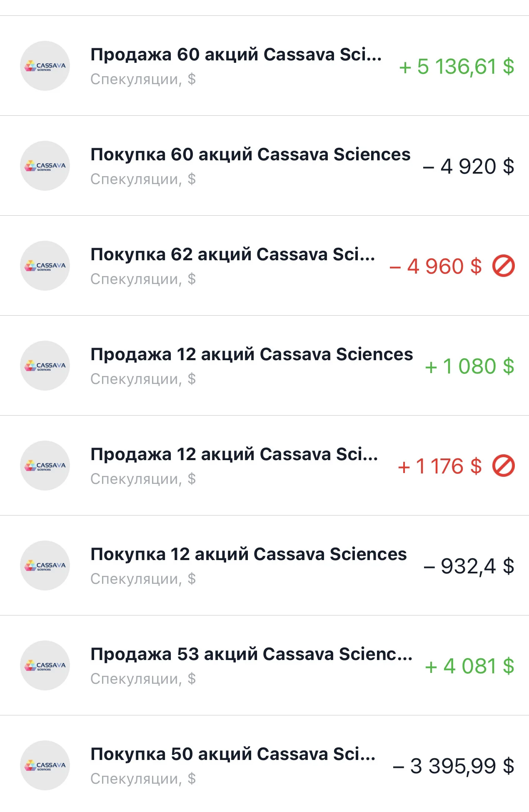Open 'Продажа 53 акций Cassava Scienc...' title
529x812 pixels.
tap(252, 654)
